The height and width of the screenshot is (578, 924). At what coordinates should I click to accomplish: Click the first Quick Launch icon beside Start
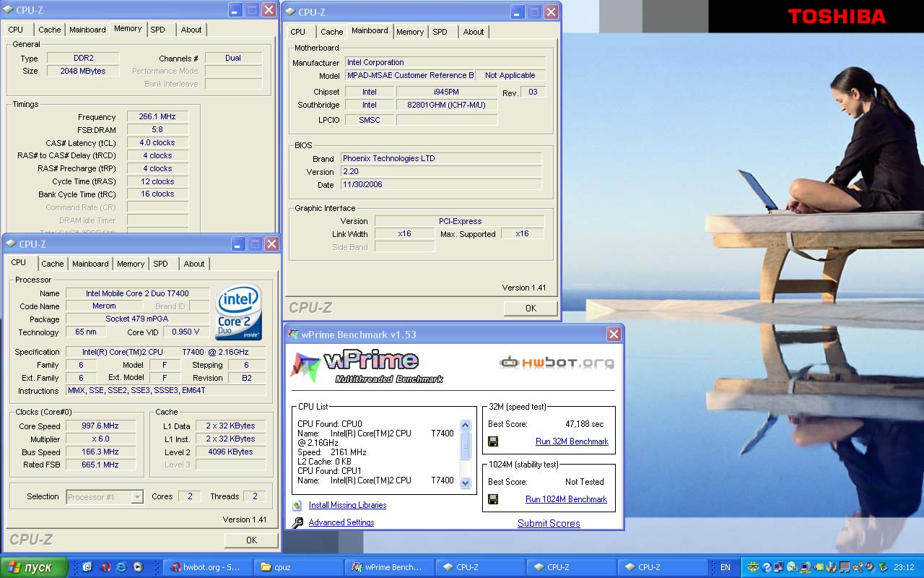[x=88, y=567]
